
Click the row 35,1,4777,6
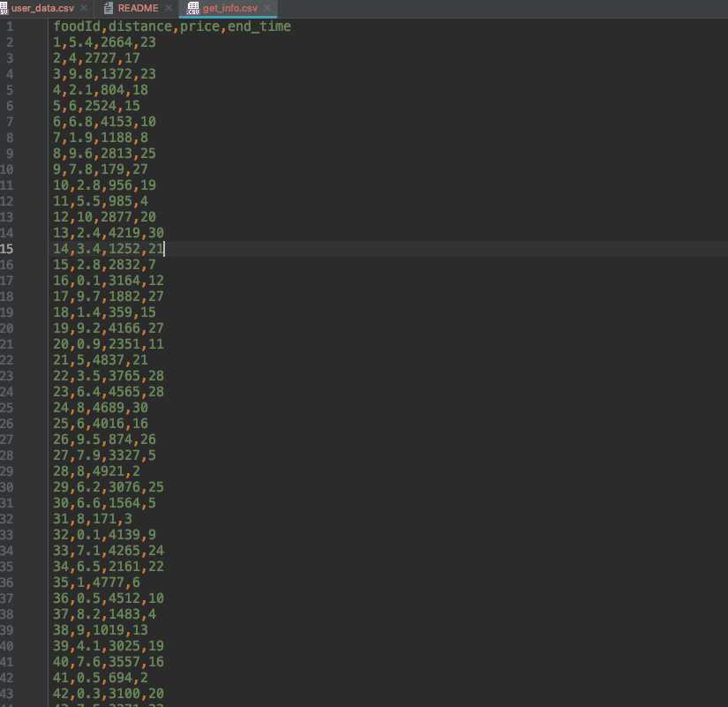96,582
